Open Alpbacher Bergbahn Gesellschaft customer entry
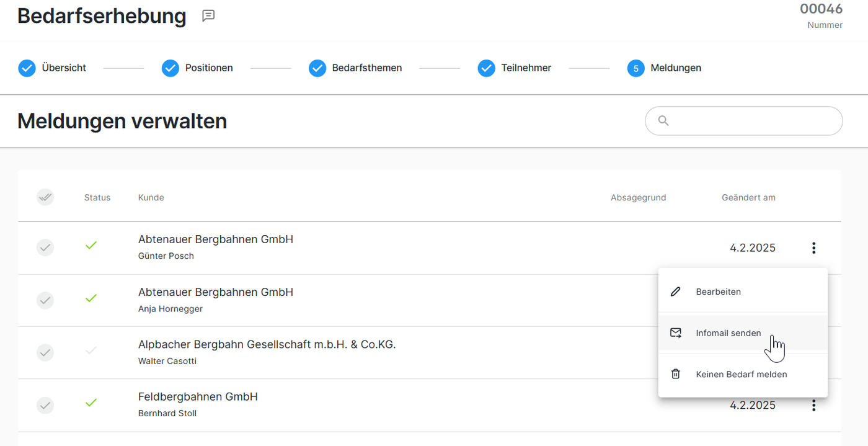The height and width of the screenshot is (446, 868). [x=267, y=344]
